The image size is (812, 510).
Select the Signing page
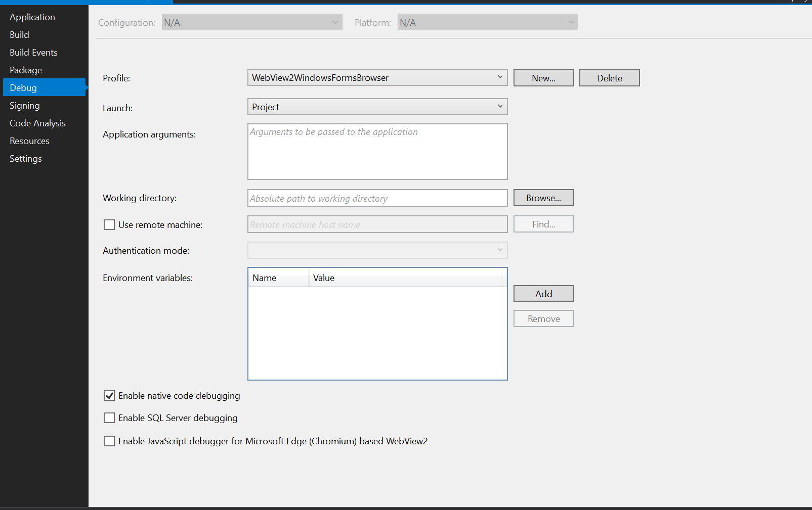point(24,105)
